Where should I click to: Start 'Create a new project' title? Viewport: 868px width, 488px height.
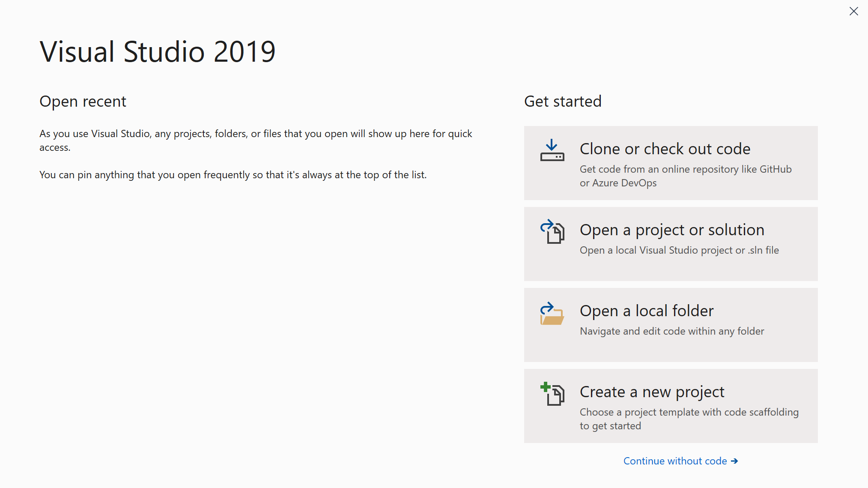652,392
